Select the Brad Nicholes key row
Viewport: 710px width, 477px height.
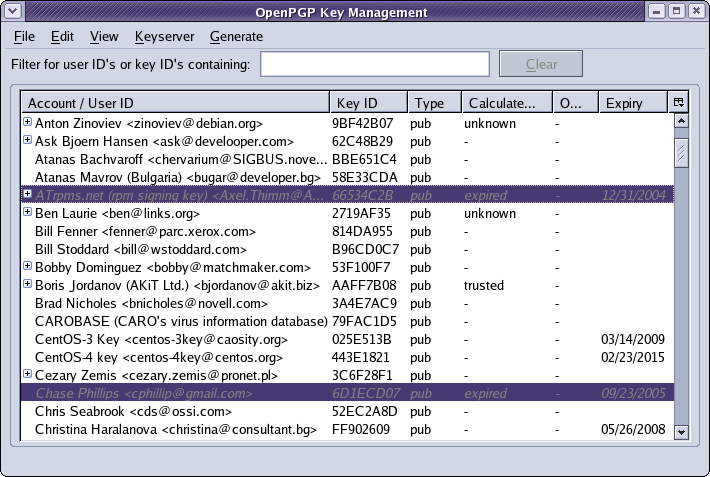tap(347, 304)
